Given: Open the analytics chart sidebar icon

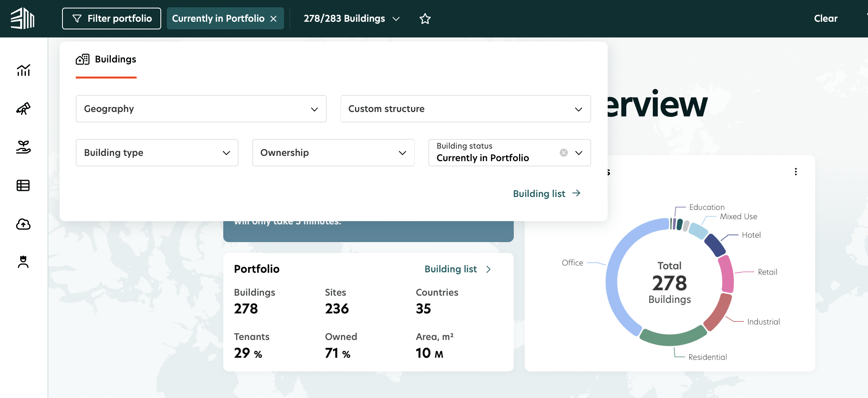Looking at the screenshot, I should (x=23, y=70).
